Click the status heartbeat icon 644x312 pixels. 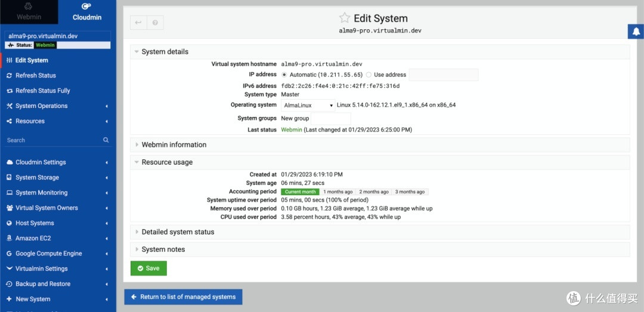[x=11, y=45]
